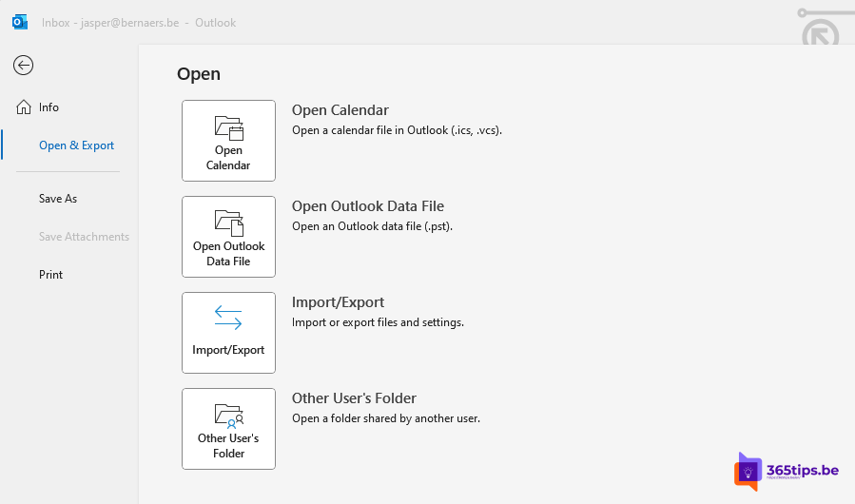Click the Open Calendar button

pyautogui.click(x=228, y=141)
